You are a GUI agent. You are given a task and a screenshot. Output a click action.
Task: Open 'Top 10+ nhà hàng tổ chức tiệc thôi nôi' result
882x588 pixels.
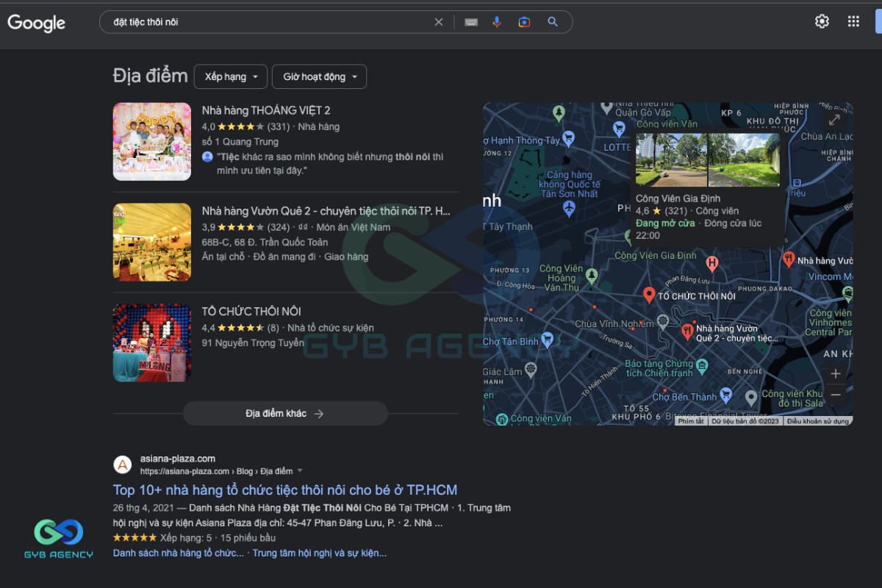pos(285,490)
